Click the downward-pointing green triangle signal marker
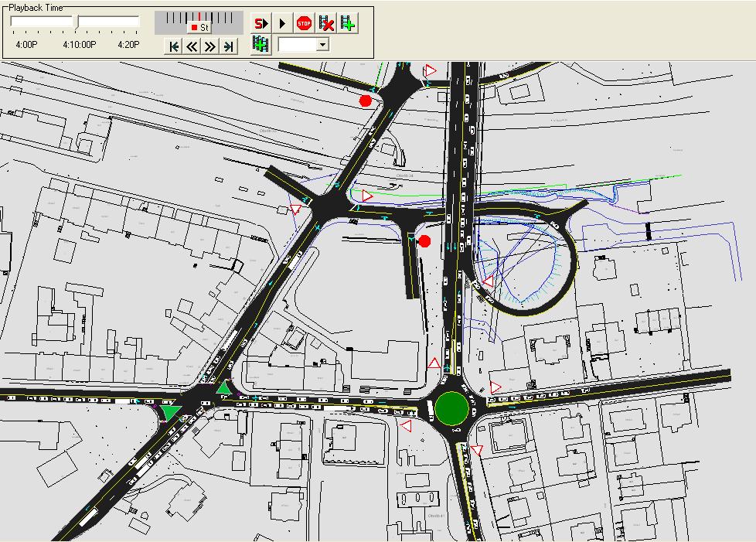756x542 pixels. (170, 412)
